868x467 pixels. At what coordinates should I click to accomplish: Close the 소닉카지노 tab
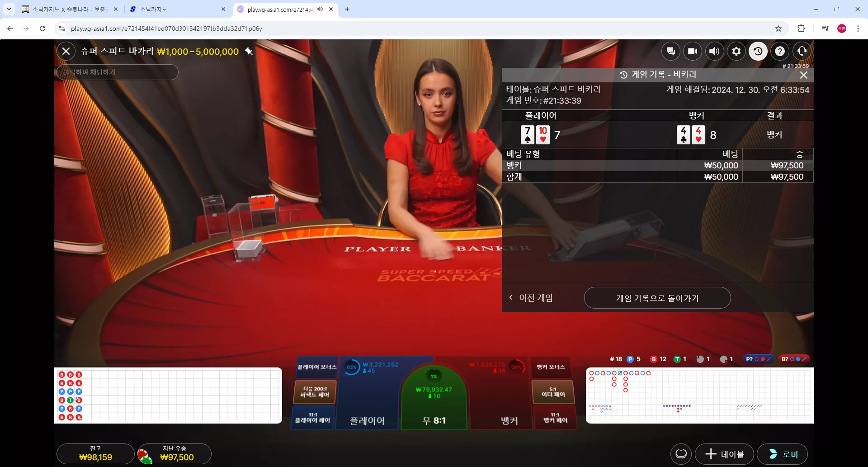pyautogui.click(x=223, y=9)
